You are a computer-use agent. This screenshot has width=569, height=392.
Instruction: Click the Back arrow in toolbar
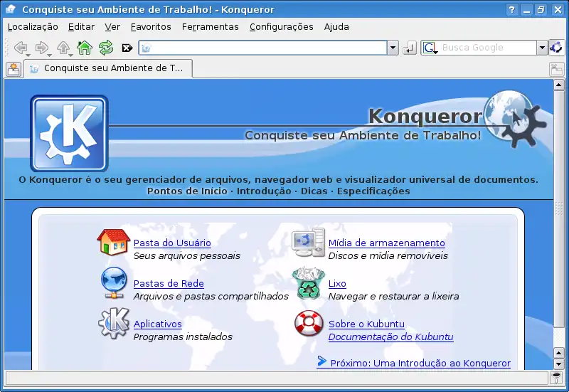click(x=21, y=48)
